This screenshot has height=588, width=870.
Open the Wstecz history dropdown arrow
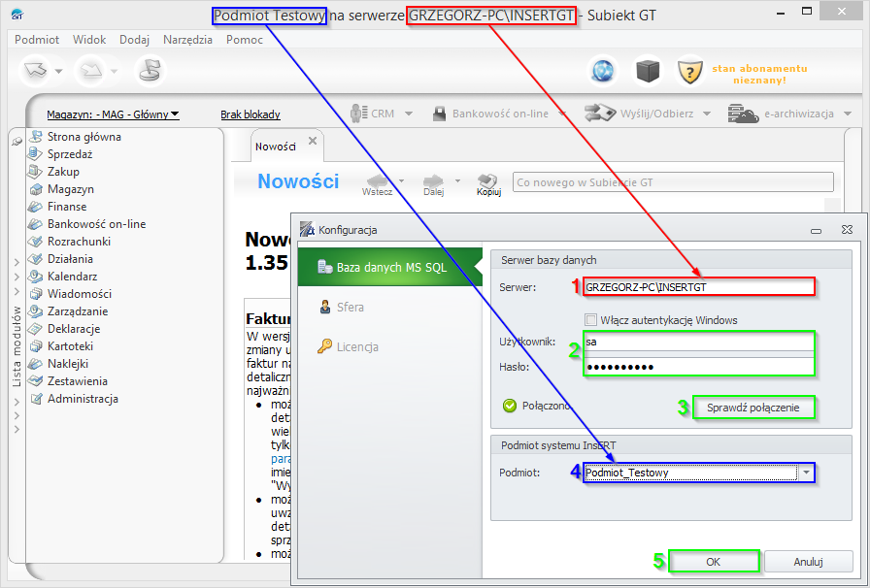pos(401,180)
